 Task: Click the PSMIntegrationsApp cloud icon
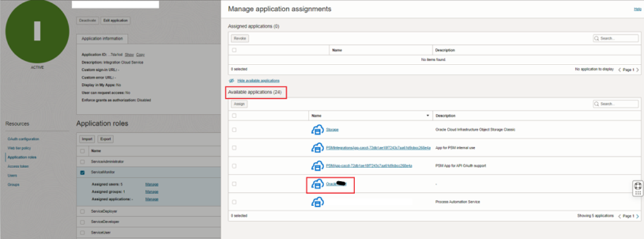coord(317,148)
